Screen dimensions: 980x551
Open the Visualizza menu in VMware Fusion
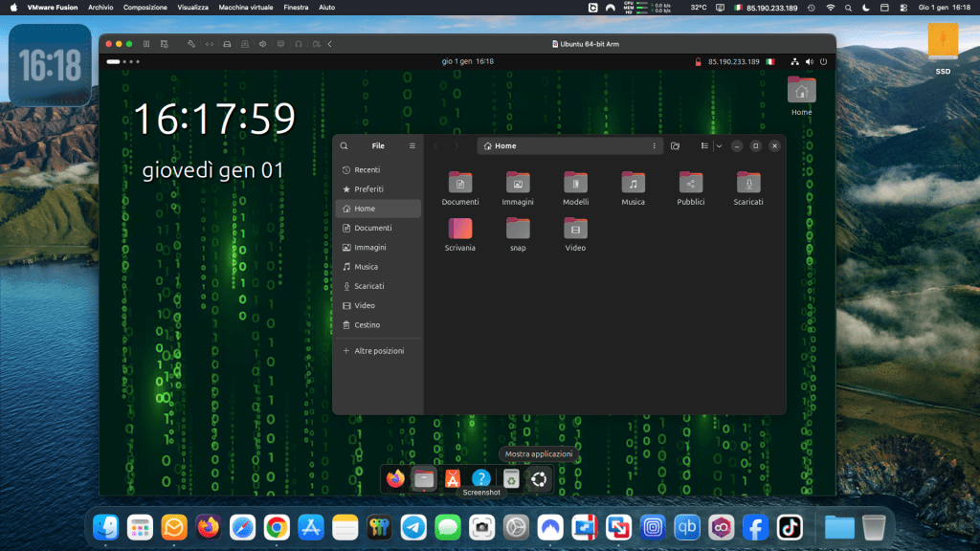(x=192, y=7)
